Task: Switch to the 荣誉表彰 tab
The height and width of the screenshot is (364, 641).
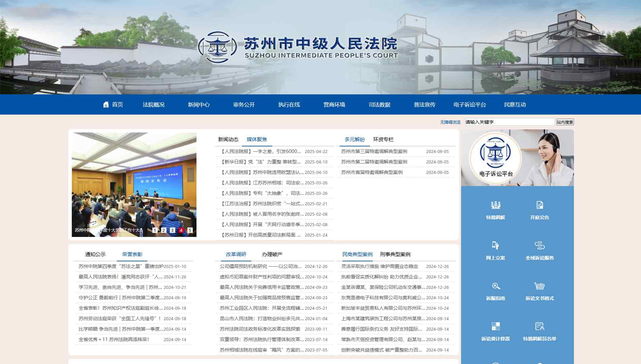Action: (132, 254)
